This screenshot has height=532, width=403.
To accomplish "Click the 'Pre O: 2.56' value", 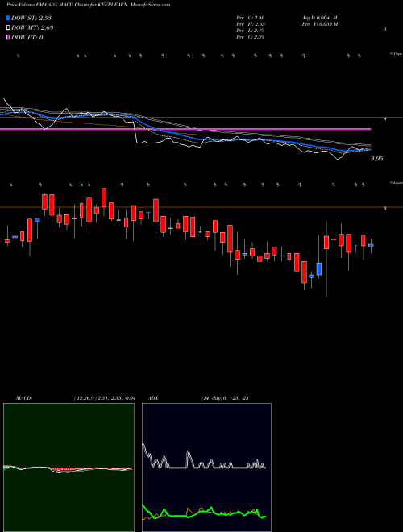I will pyautogui.click(x=251, y=18).
